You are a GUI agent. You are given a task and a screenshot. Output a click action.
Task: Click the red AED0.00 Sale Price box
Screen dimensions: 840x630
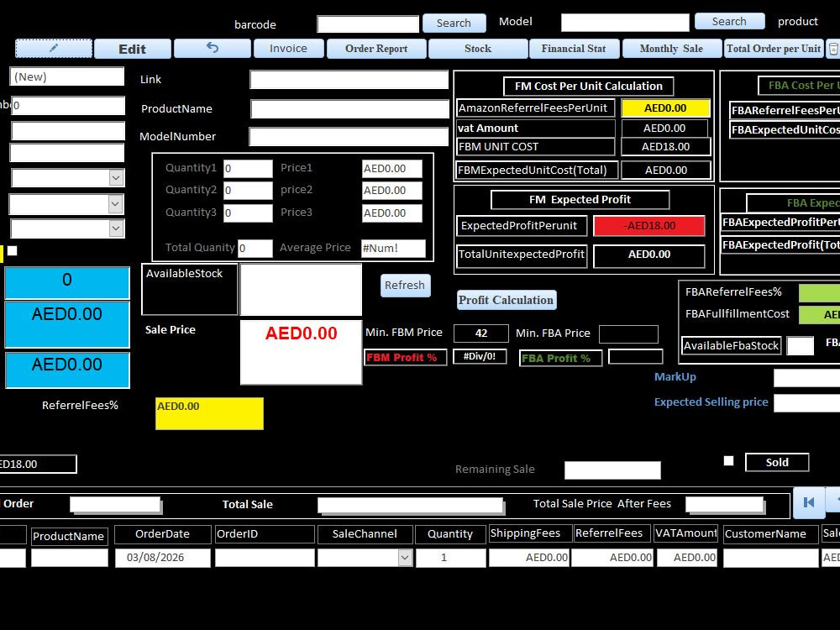point(301,352)
